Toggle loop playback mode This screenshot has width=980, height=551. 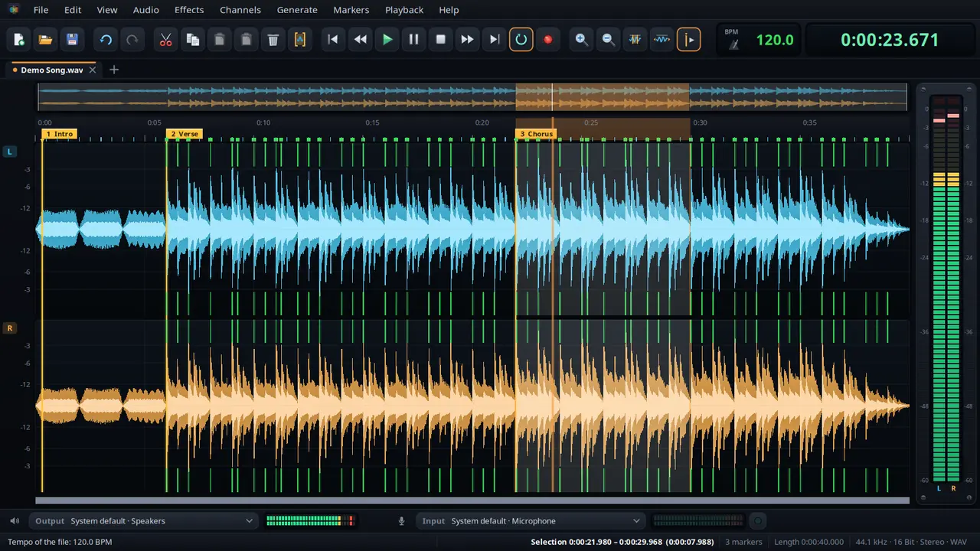pos(521,40)
